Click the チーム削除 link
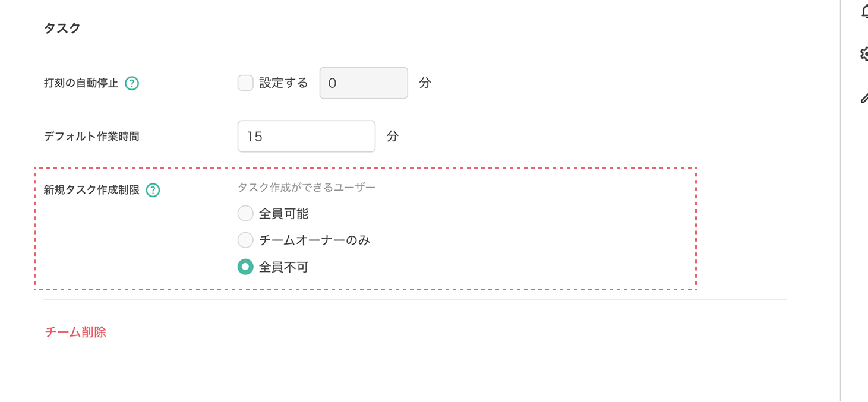 [77, 332]
